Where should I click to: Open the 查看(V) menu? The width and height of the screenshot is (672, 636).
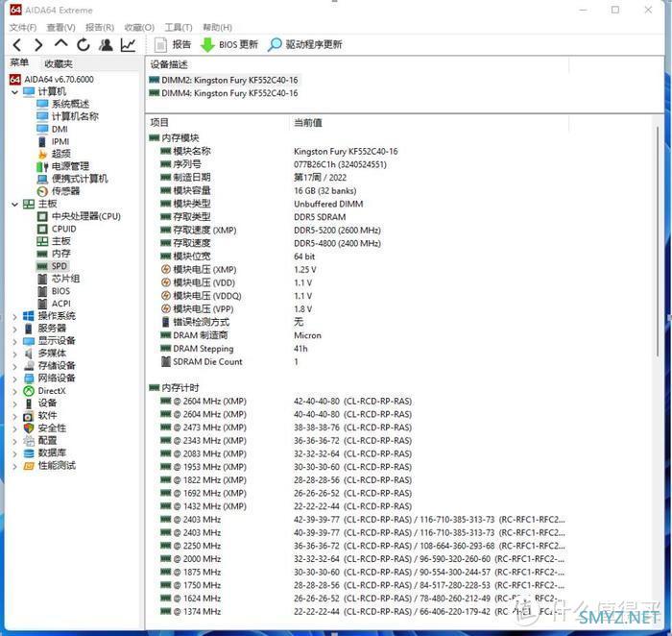click(60, 28)
